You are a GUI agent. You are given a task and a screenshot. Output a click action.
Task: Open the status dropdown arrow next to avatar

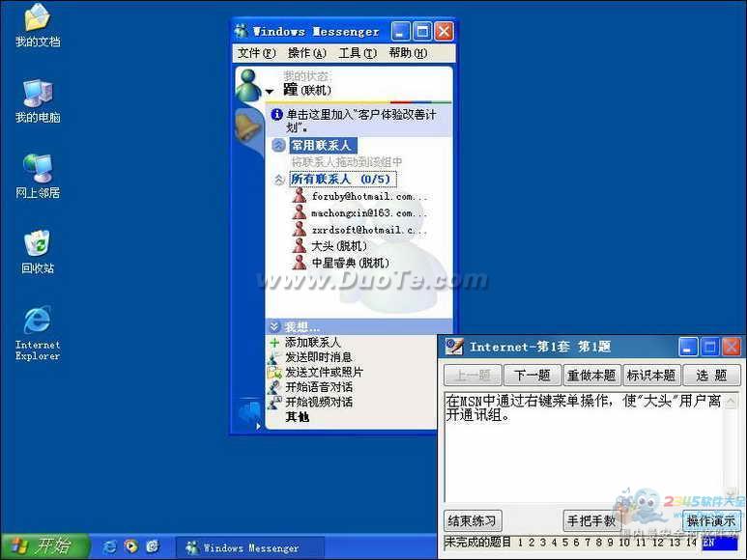click(270, 91)
